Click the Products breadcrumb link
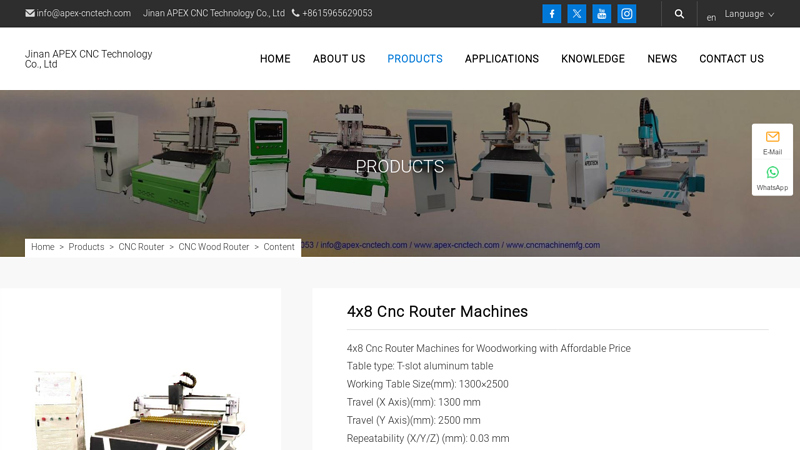This screenshot has height=450, width=800. point(86,247)
